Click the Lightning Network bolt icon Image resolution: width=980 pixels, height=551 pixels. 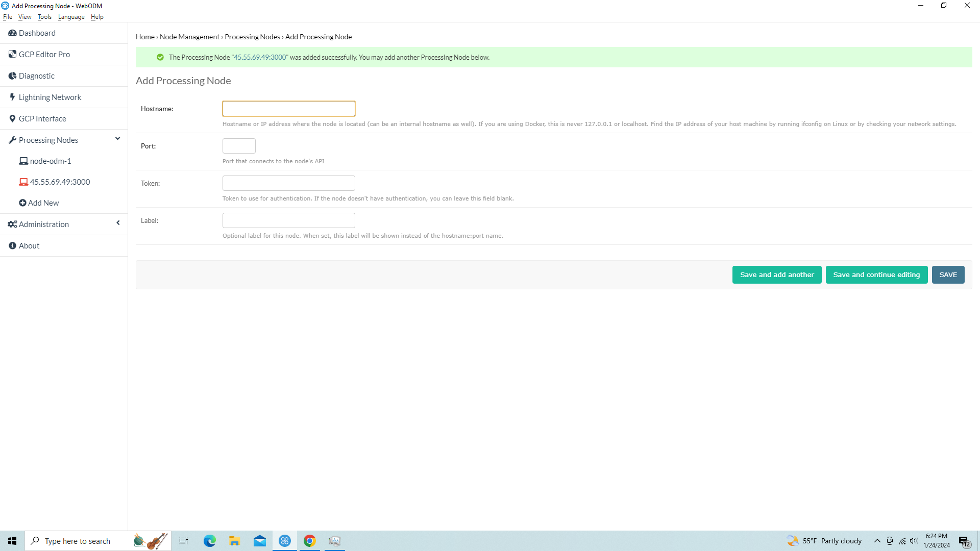[12, 97]
